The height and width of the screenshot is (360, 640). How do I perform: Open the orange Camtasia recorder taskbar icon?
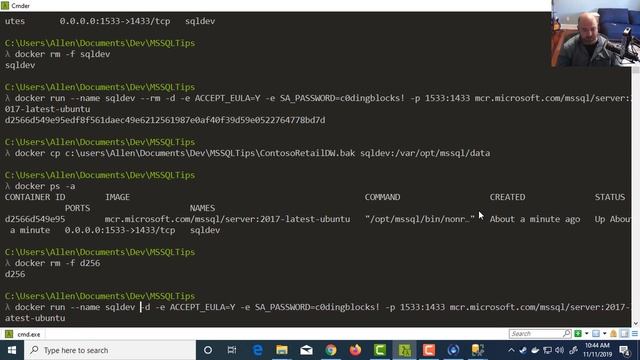pos(429,350)
